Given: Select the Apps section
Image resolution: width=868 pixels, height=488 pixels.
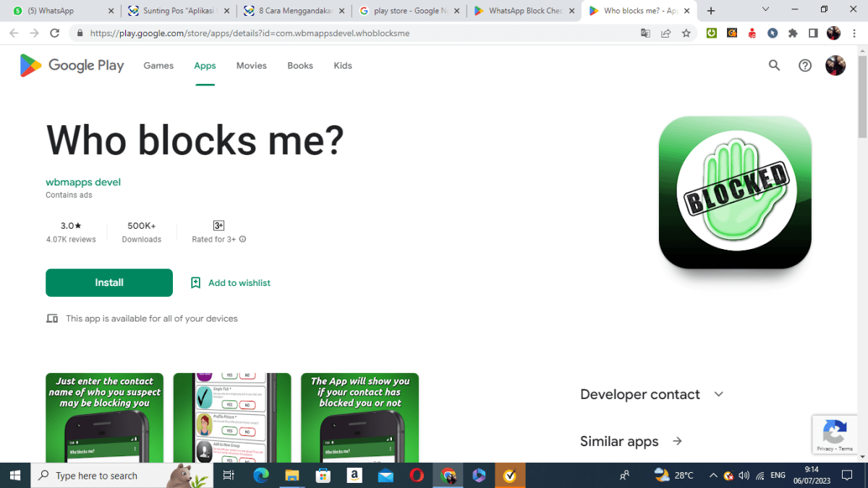Looking at the screenshot, I should [205, 65].
